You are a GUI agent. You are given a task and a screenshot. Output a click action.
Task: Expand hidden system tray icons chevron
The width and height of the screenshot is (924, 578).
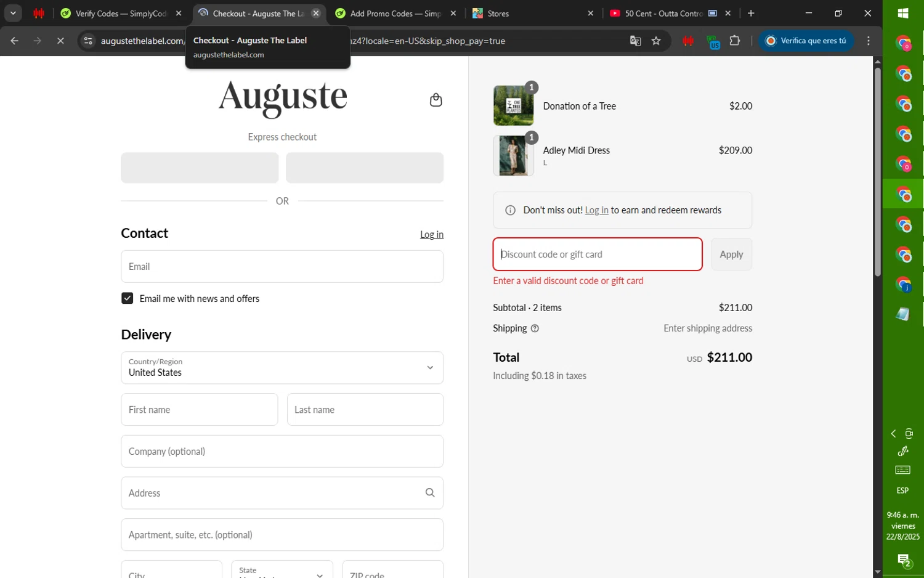(x=893, y=434)
